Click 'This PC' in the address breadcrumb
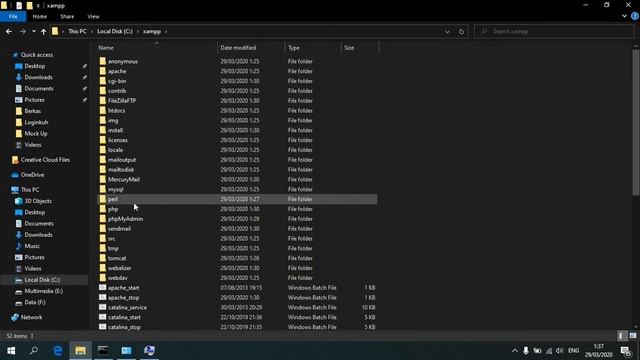Image resolution: width=640 pixels, height=360 pixels. click(x=77, y=31)
